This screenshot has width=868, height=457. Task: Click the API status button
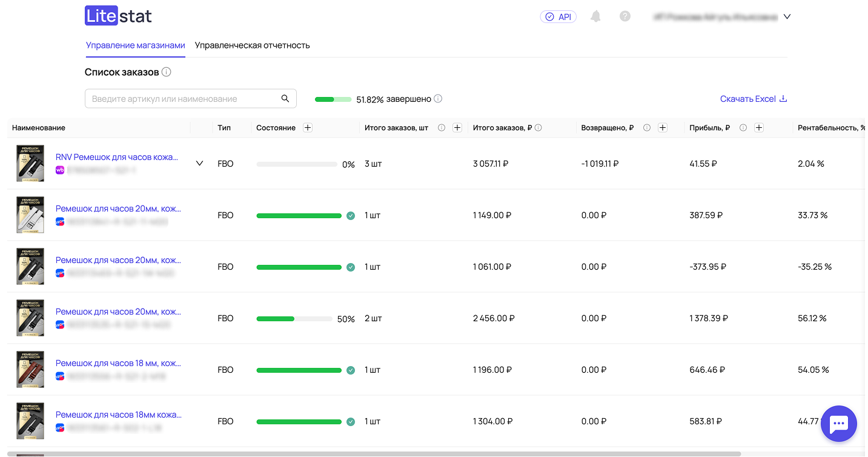click(558, 17)
